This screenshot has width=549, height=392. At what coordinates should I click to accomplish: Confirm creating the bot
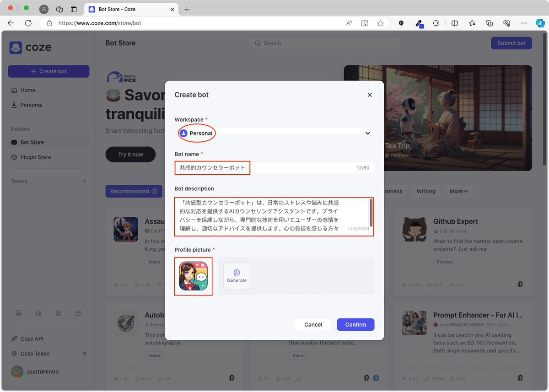pos(355,324)
